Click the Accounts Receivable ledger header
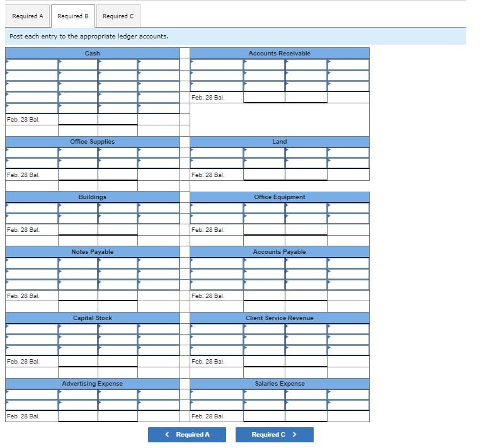The image size is (480, 448). (x=280, y=54)
